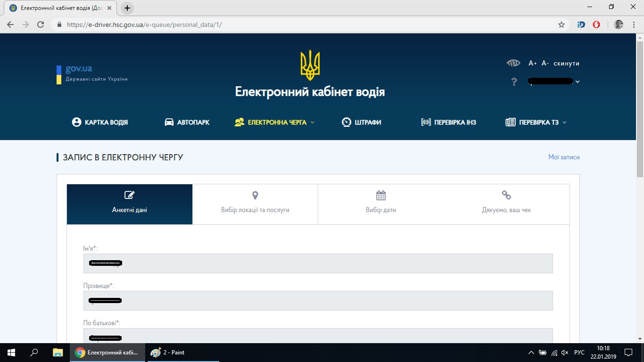Open the Opera extension icon
Image resolution: width=644 pixels, height=362 pixels.
[x=596, y=25]
